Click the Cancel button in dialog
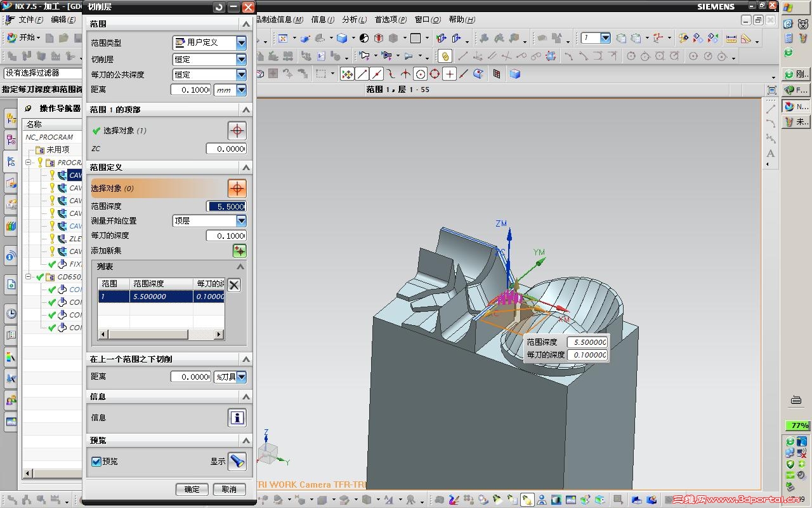812x508 pixels. [229, 490]
